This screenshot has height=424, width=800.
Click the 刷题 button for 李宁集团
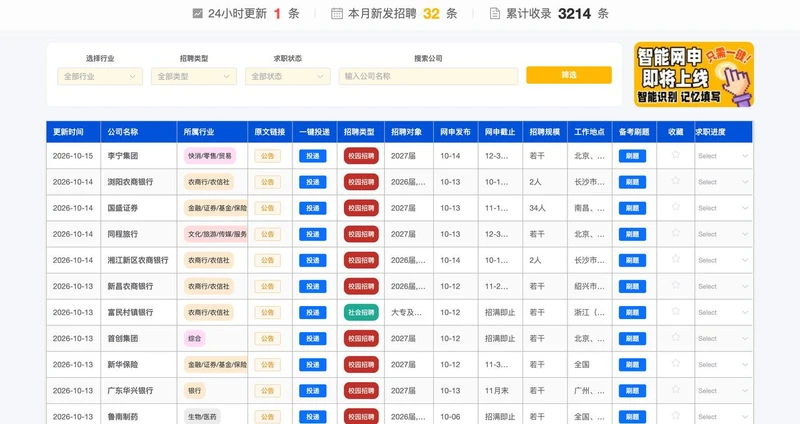click(x=633, y=156)
